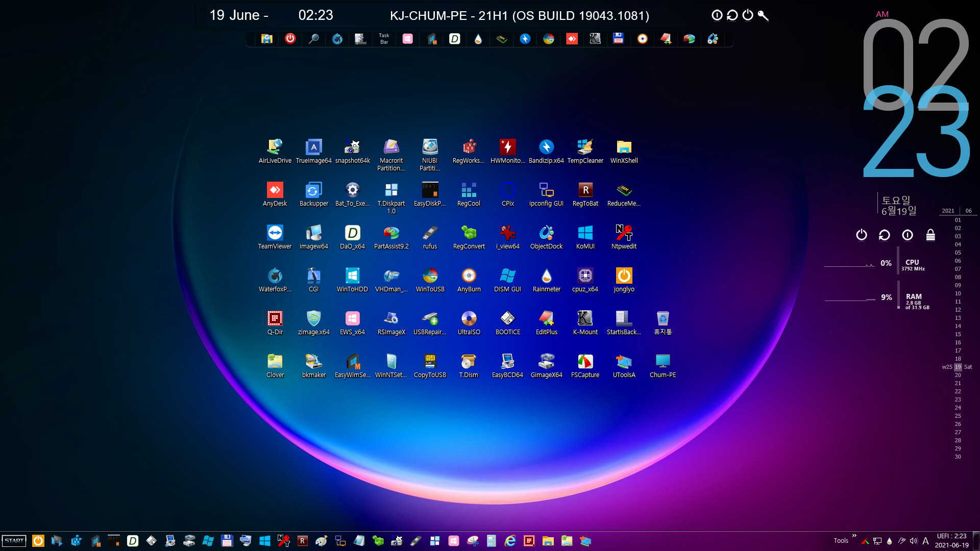Open the File Explorer folder on the taskbar
The image size is (980, 551).
[548, 541]
